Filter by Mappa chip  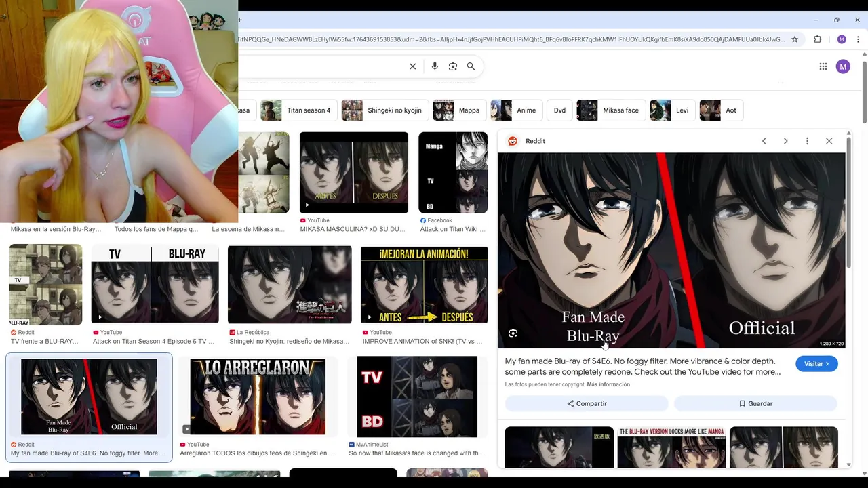[460, 110]
